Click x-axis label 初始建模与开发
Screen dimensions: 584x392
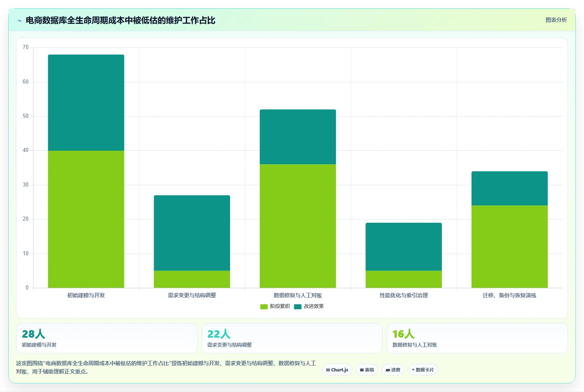86,295
